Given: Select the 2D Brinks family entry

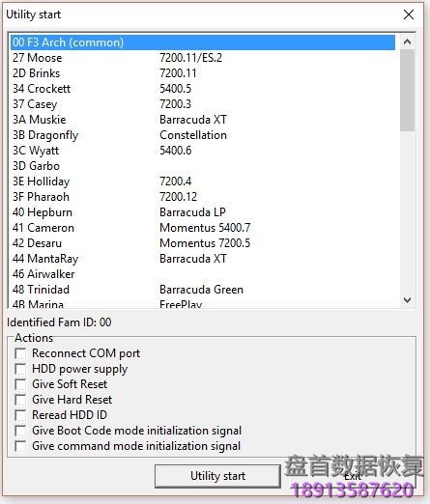Looking at the screenshot, I should coord(203,73).
